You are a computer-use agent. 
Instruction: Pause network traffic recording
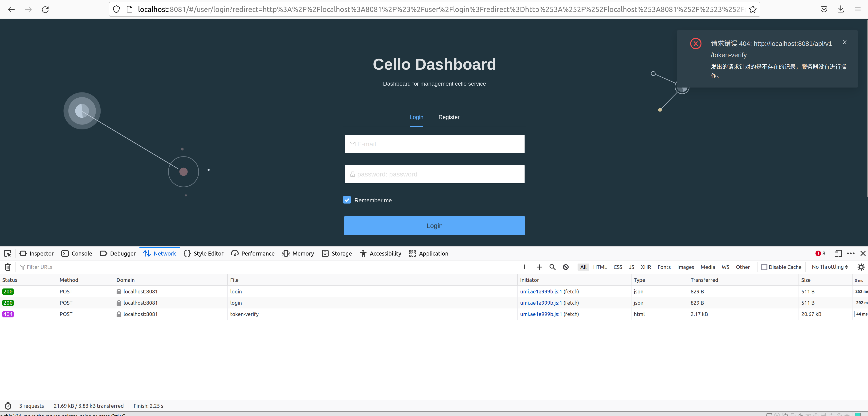[x=526, y=267]
